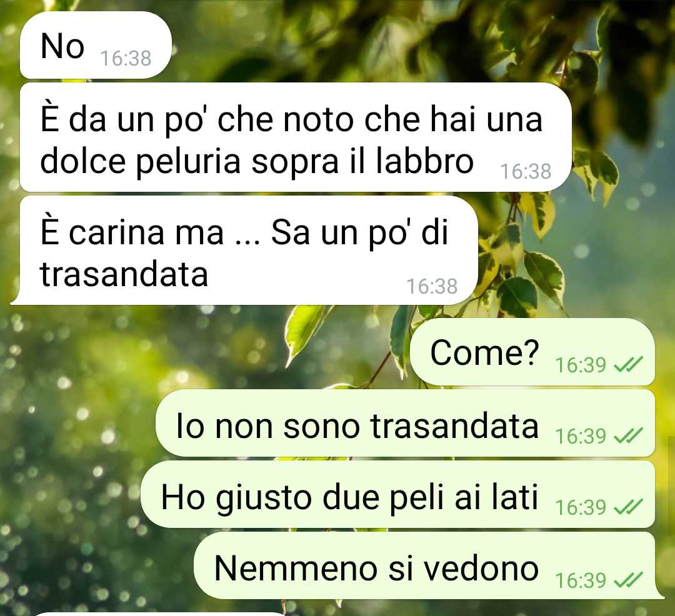Tap the 16:38 timestamp on the "No" message
This screenshot has height=616, width=675.
126,59
